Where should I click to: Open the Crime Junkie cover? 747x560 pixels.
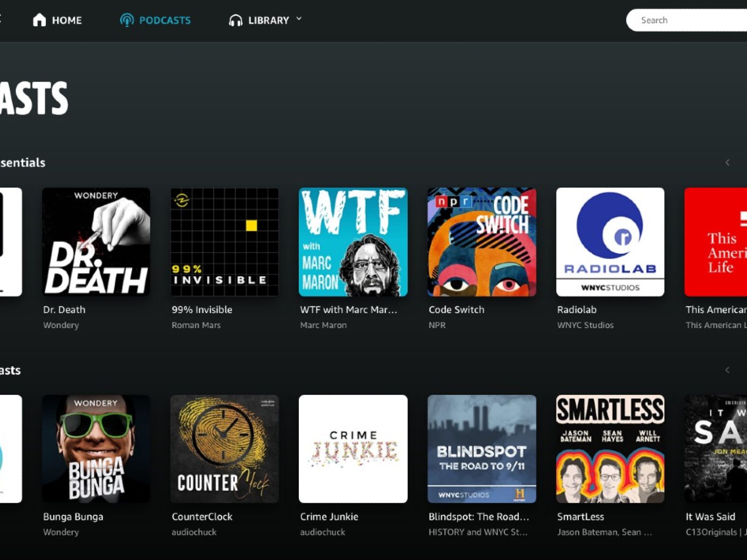[353, 449]
